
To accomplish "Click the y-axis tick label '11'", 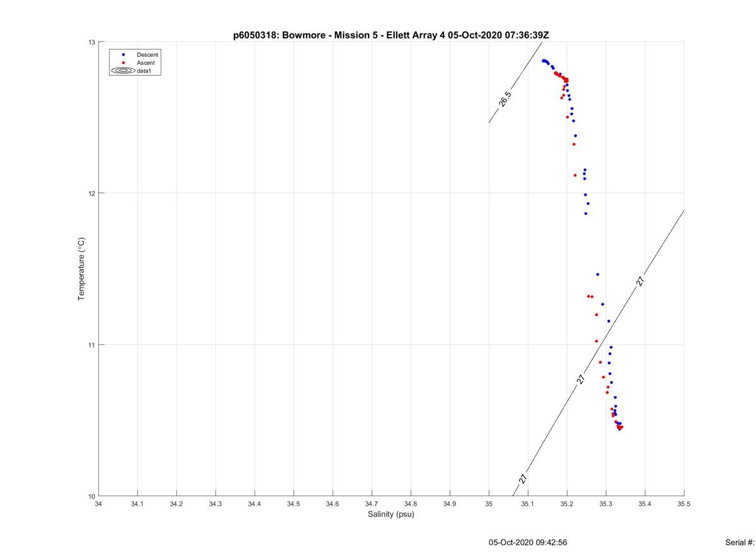I will [91, 345].
